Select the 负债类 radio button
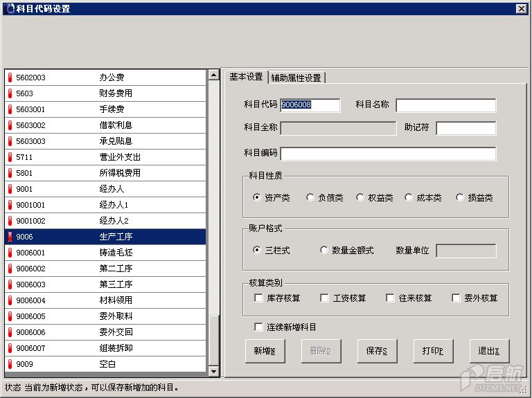532x398 pixels. pos(310,198)
